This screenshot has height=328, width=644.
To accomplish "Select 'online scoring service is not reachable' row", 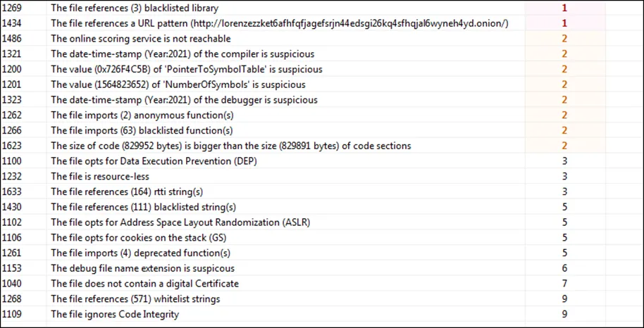I will (322, 39).
